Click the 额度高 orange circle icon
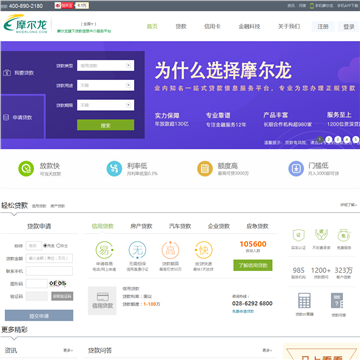Viewport: 360px width, 360px height. click(x=205, y=169)
